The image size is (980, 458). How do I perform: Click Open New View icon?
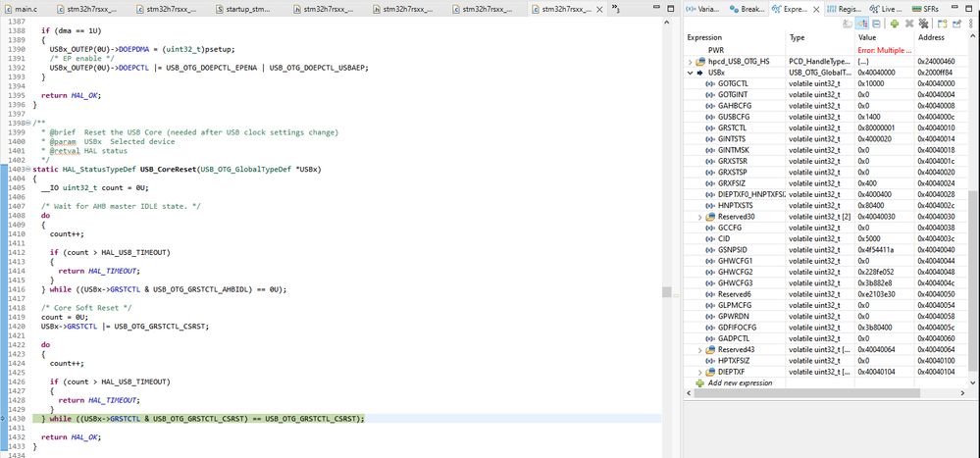(942, 24)
